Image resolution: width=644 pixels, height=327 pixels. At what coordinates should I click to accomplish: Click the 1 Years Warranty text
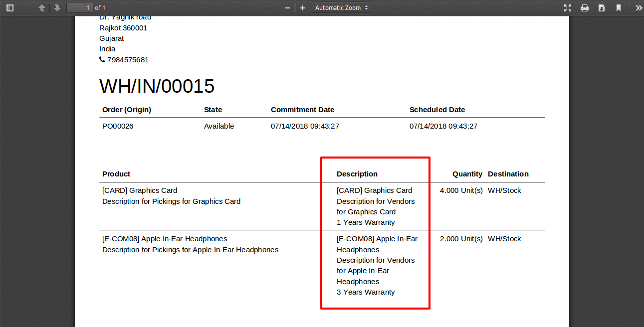(366, 222)
